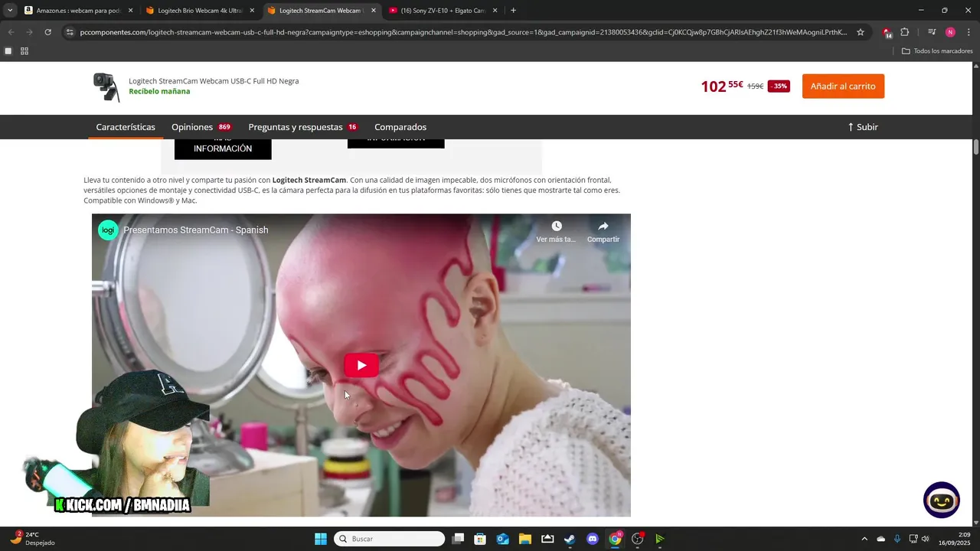Click the site information icon in address bar
The width and height of the screenshot is (980, 551).
coord(70,32)
